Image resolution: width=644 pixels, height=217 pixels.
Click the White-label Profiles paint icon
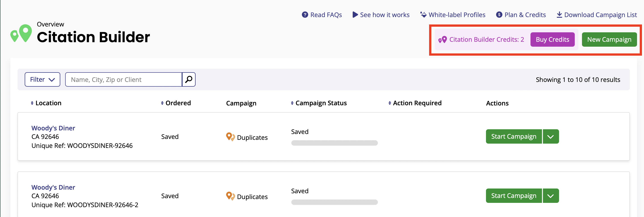423,15
